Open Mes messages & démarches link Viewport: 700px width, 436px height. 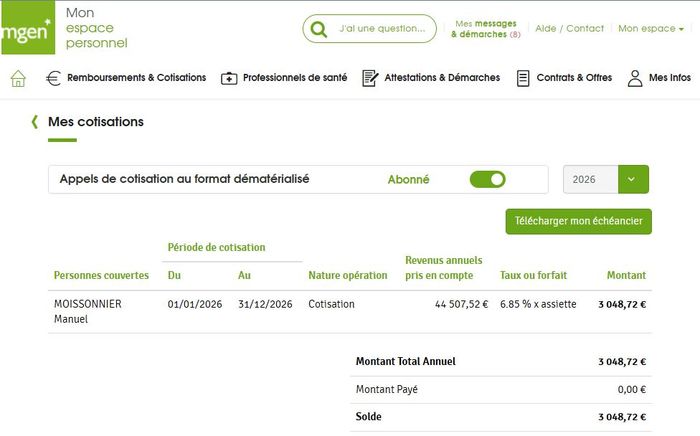[x=486, y=29]
